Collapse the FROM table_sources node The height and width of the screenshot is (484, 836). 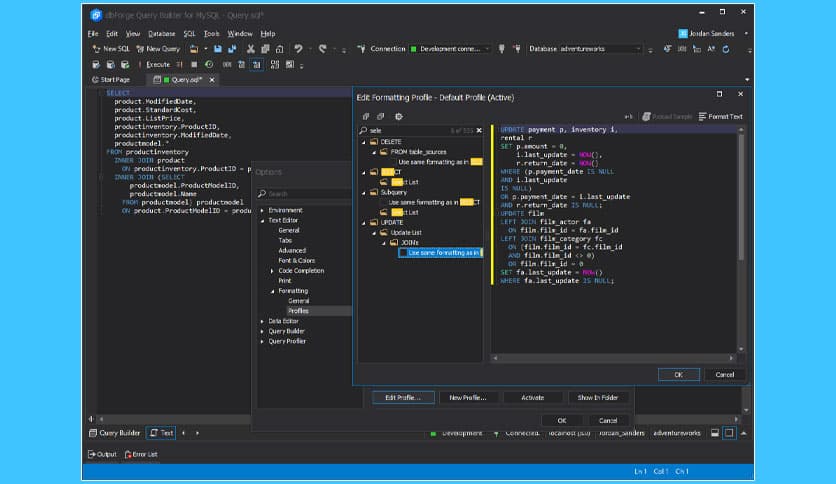(374, 152)
